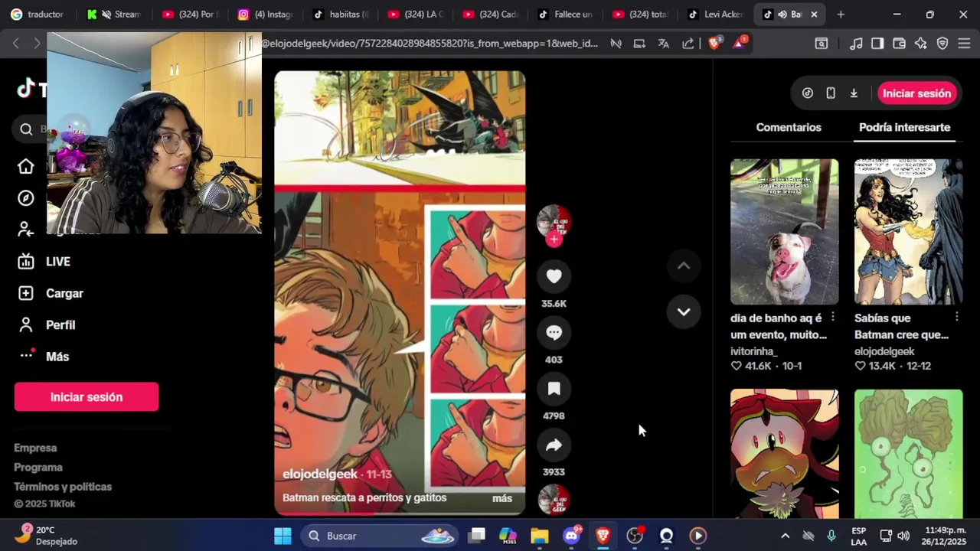Image resolution: width=980 pixels, height=551 pixels.
Task: Open Explore compass icon in sidebar
Action: click(26, 198)
